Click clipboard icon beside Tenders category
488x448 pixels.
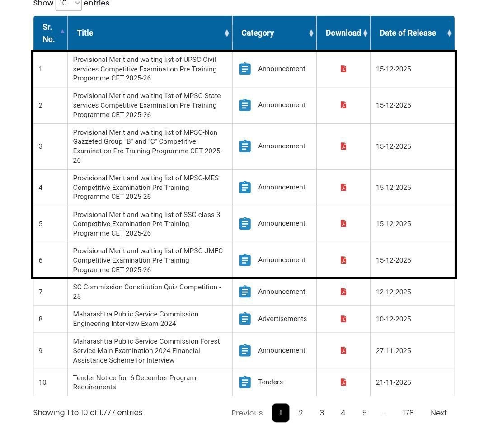[x=245, y=382]
